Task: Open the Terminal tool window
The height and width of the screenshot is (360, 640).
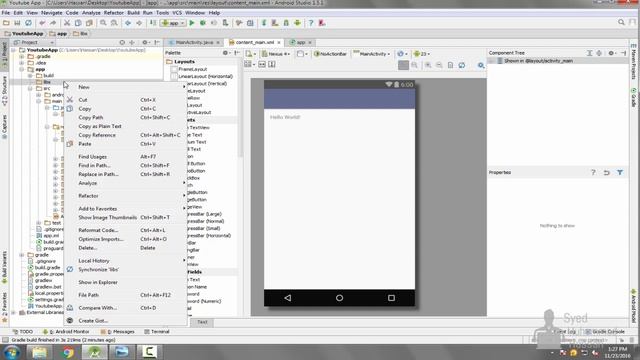Action: 157,331
